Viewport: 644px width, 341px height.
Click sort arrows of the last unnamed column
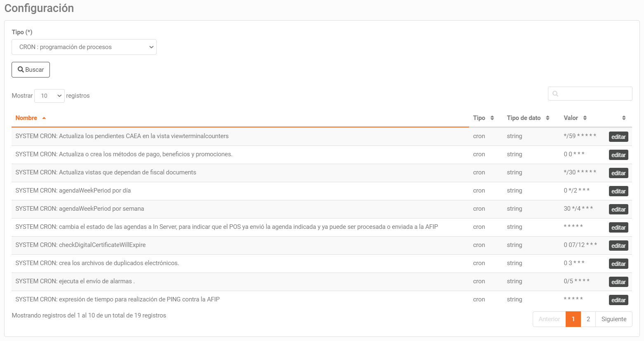pyautogui.click(x=624, y=118)
